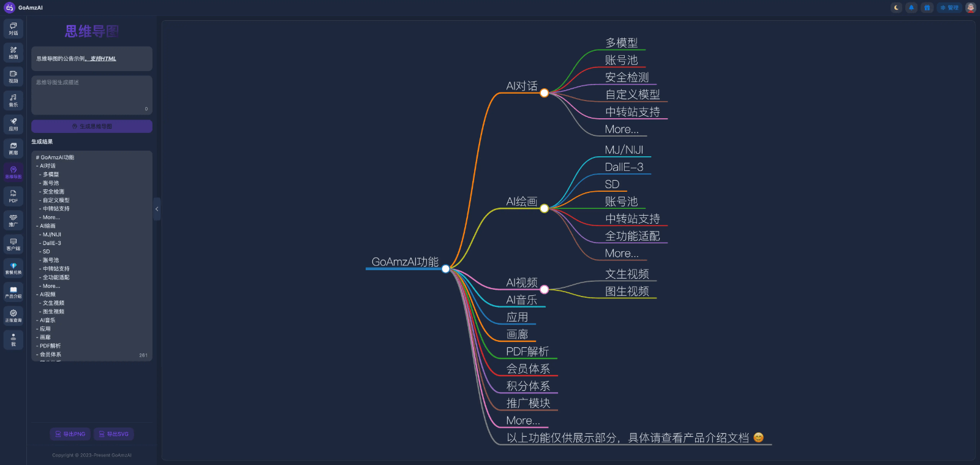Select the 安全检测 mind map node
Screen dimensions: 980x465
(x=627, y=77)
